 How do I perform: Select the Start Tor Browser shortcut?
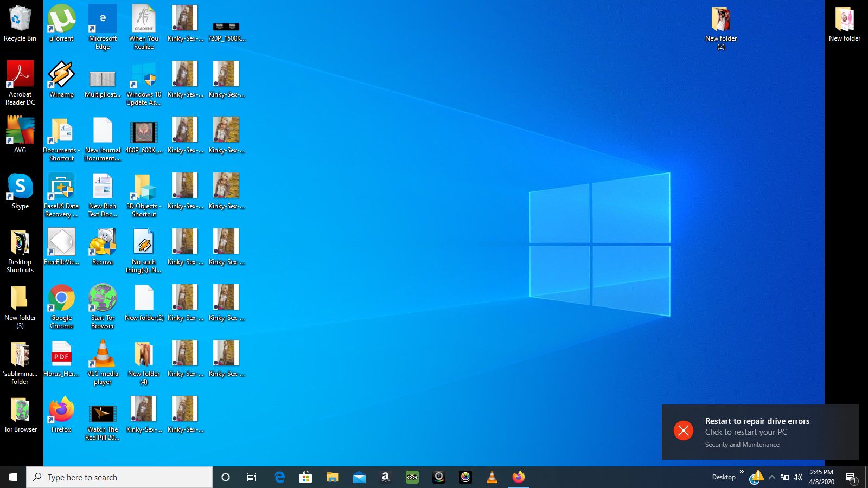point(103,306)
